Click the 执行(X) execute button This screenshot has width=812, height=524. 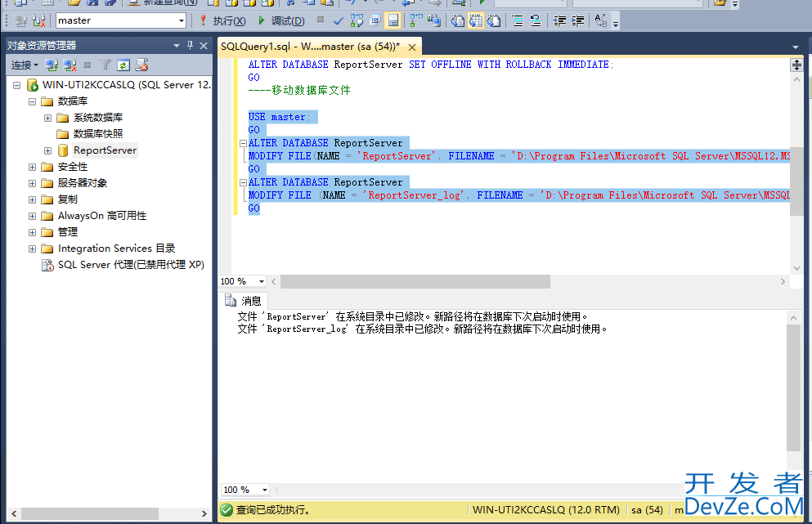(x=222, y=20)
